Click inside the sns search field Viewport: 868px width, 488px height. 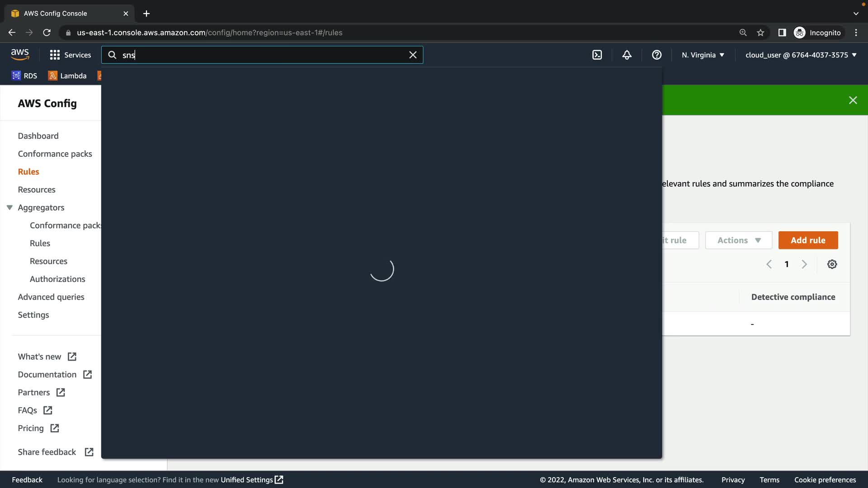point(262,55)
